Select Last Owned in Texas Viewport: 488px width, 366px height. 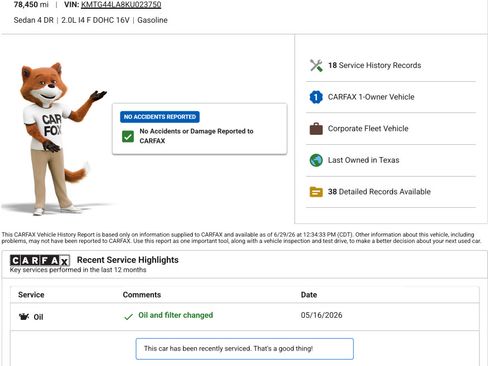363,160
